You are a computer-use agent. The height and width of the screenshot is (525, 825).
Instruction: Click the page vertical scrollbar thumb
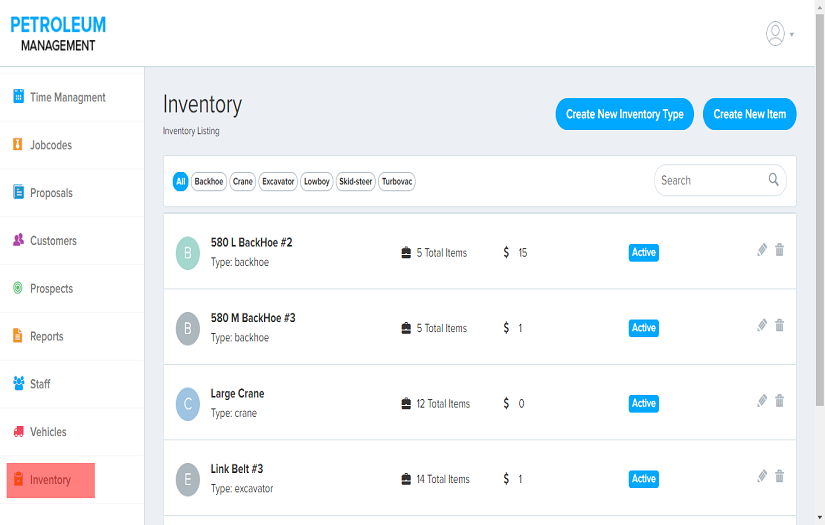[820, 209]
